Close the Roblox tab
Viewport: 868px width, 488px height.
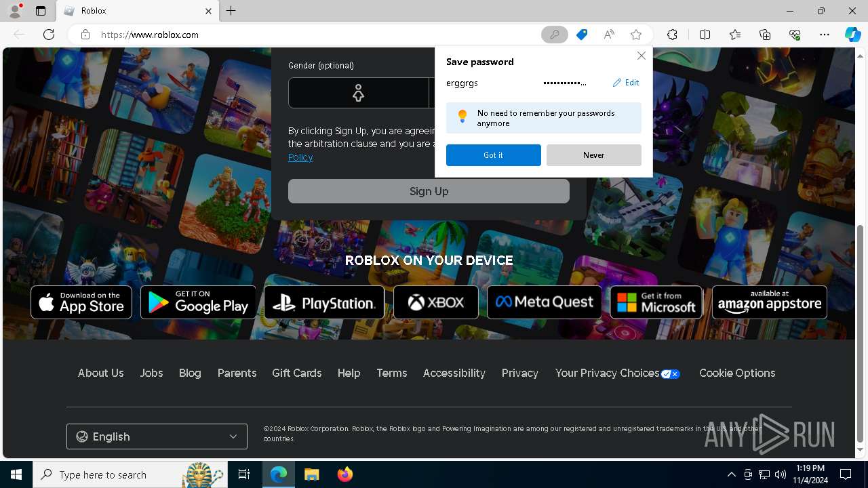pos(209,11)
